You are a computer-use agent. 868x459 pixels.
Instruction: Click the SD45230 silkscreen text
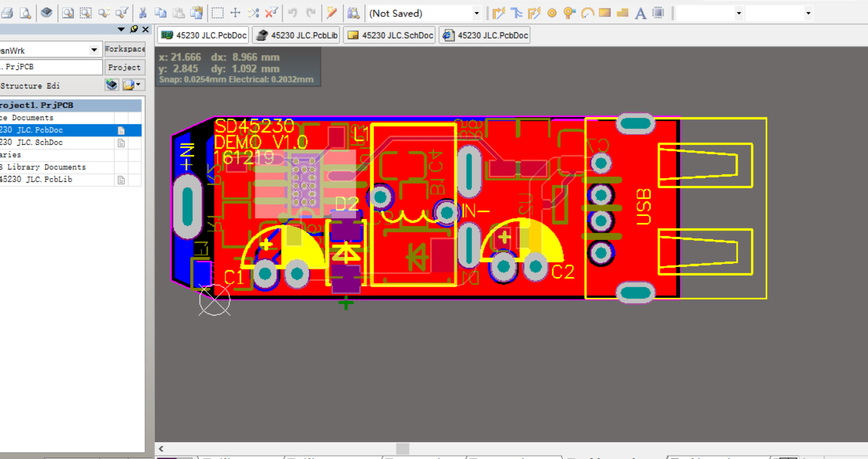click(254, 126)
